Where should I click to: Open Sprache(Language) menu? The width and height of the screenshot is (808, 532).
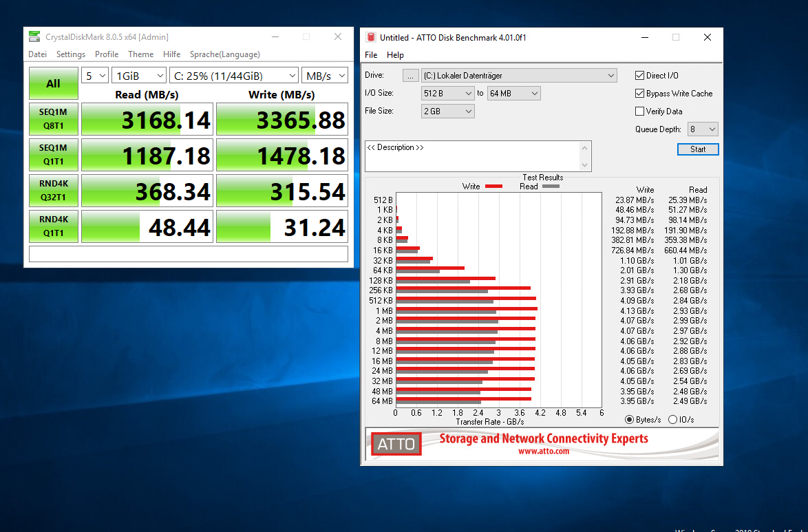pyautogui.click(x=224, y=54)
